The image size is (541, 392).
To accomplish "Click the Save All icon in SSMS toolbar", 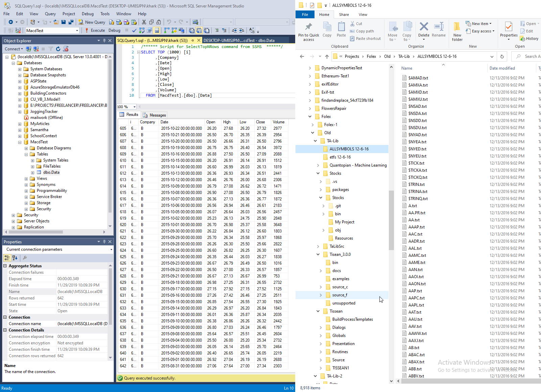I will [71, 22].
